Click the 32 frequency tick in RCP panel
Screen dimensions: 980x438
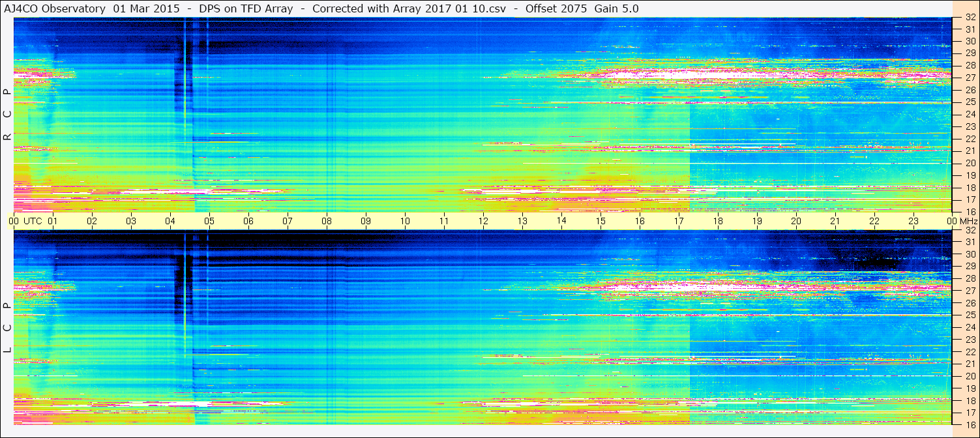point(970,18)
